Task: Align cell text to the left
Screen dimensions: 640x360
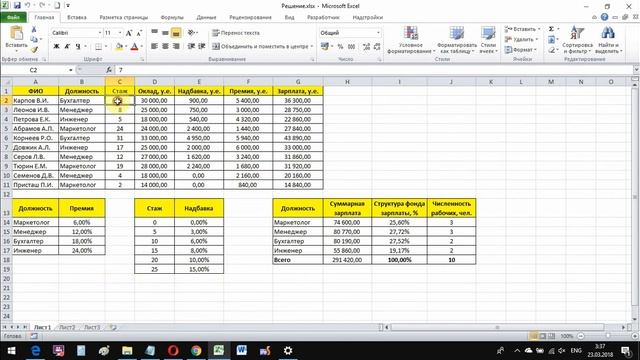Action: point(155,47)
